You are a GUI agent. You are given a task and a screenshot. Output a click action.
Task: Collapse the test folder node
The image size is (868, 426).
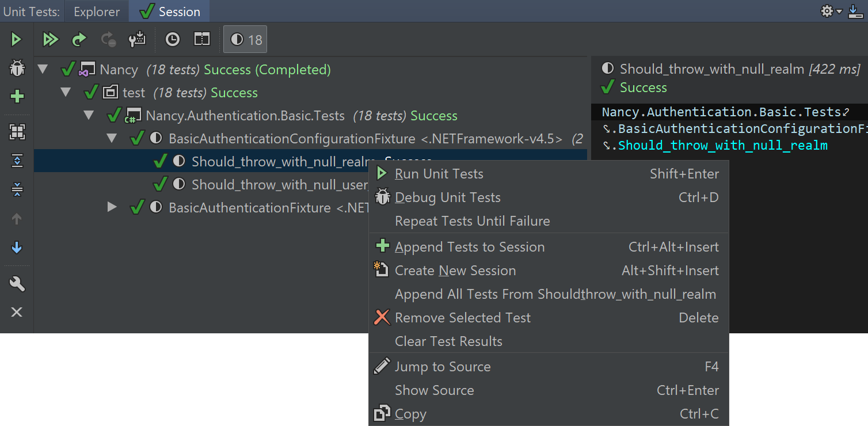point(65,92)
